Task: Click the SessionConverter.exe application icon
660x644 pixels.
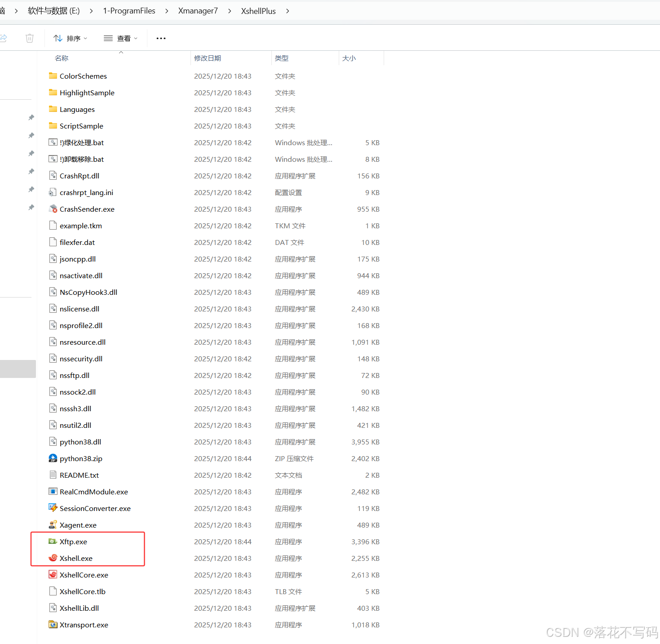Action: (53, 508)
